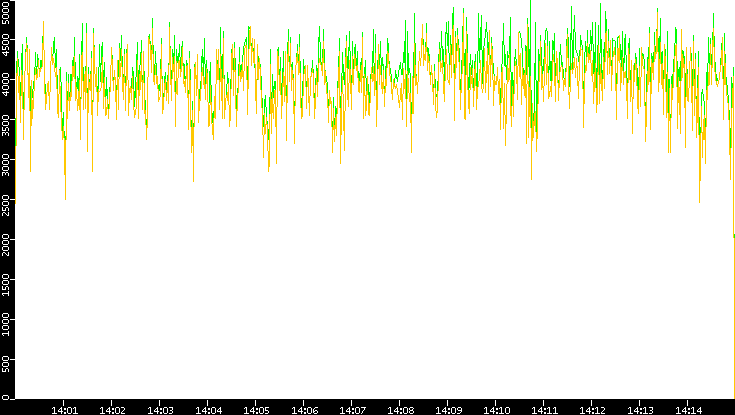Click the 2000 vertical axis label
Screen dimensions: 735x415
click(x=5, y=244)
